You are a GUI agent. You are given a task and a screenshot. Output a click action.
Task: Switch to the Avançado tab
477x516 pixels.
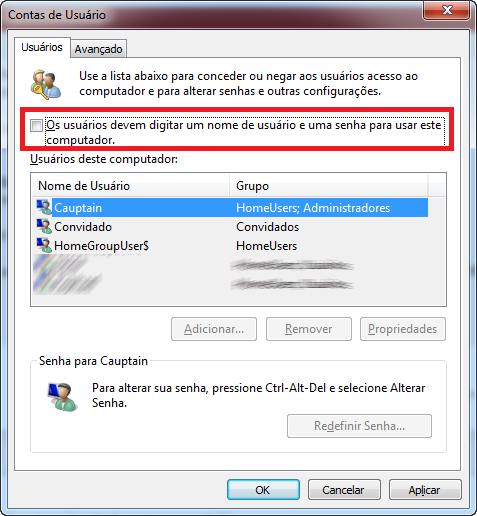[x=98, y=49]
